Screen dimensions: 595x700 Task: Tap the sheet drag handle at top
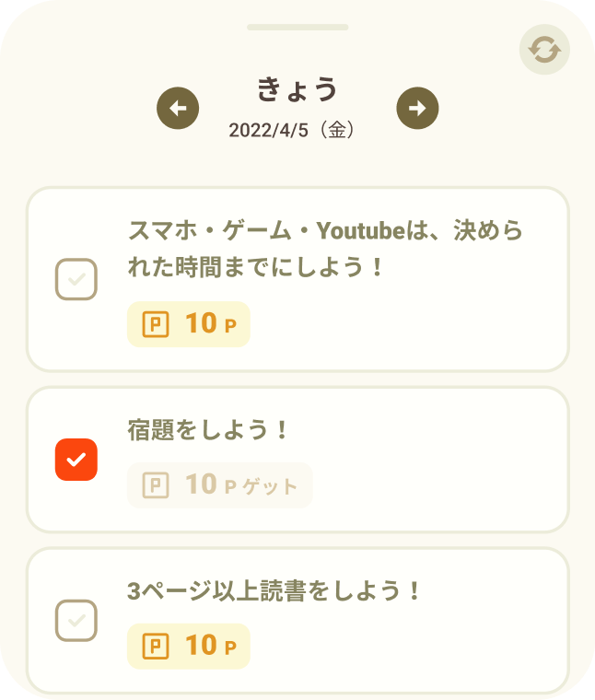(297, 28)
